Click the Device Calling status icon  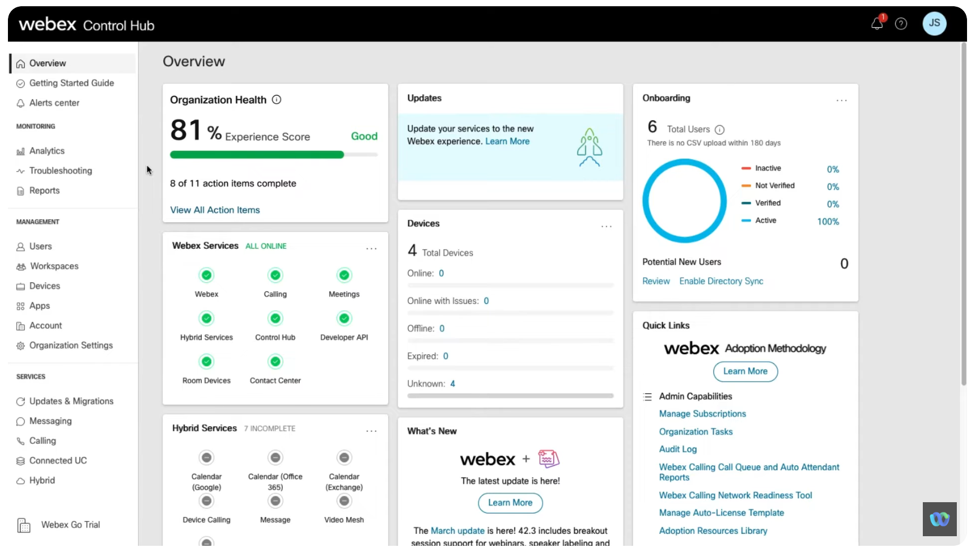[x=206, y=501]
